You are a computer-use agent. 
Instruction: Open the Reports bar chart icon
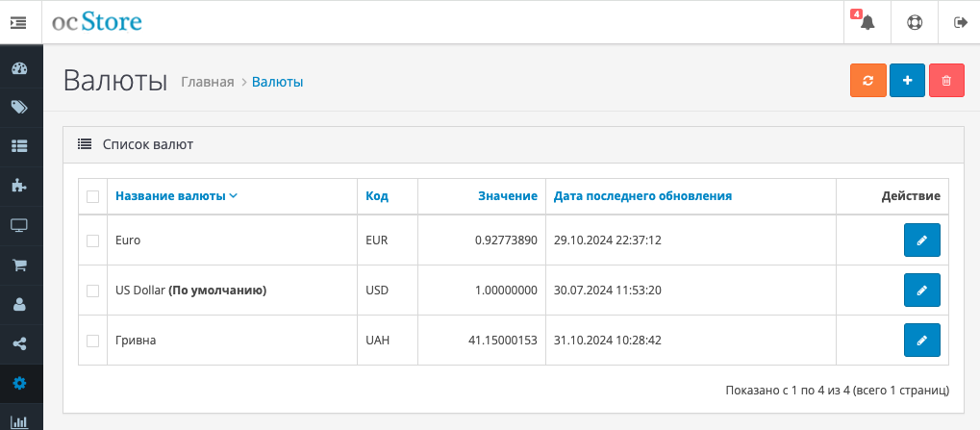point(20,420)
